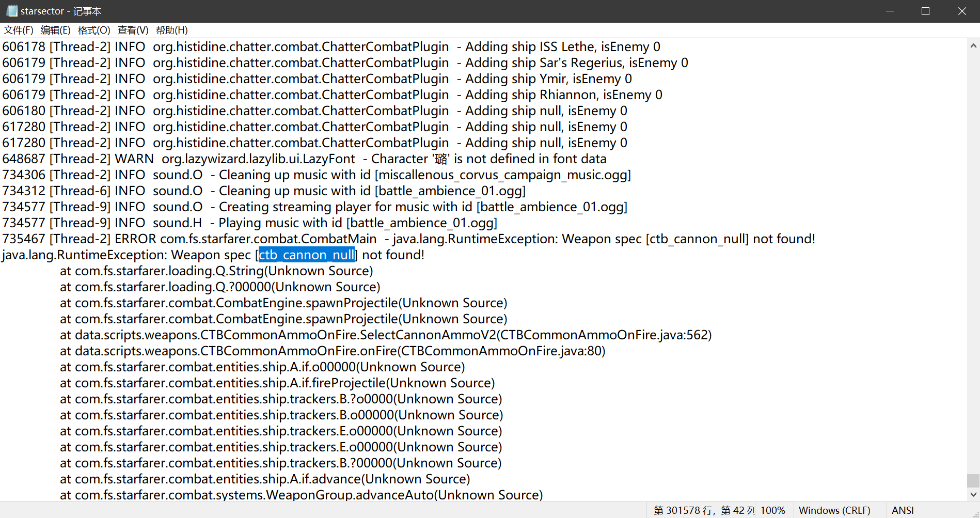Close the starsector Notepad window
Viewport: 980px width, 518px height.
(x=961, y=11)
